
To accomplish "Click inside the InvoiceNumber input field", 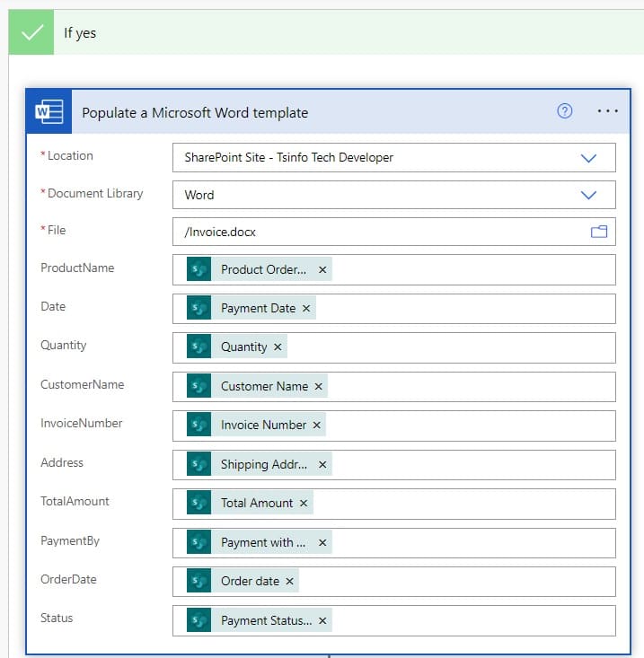I will [x=393, y=426].
